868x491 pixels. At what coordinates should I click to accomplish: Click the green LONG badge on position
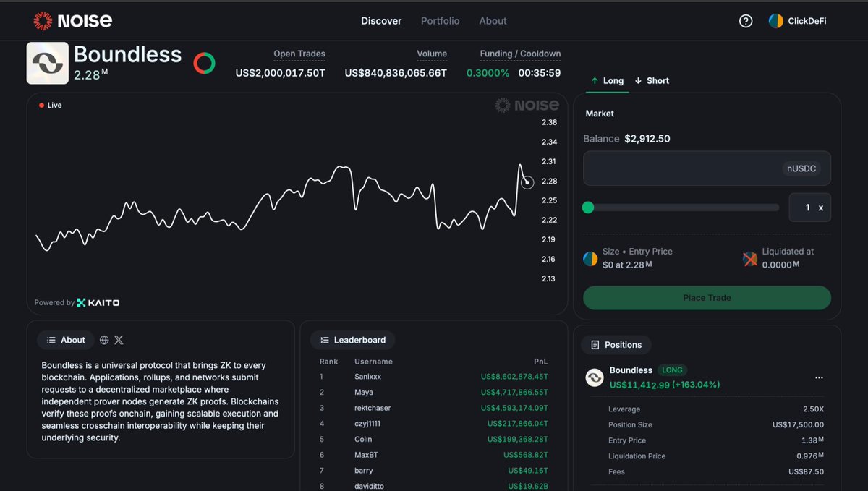672,370
